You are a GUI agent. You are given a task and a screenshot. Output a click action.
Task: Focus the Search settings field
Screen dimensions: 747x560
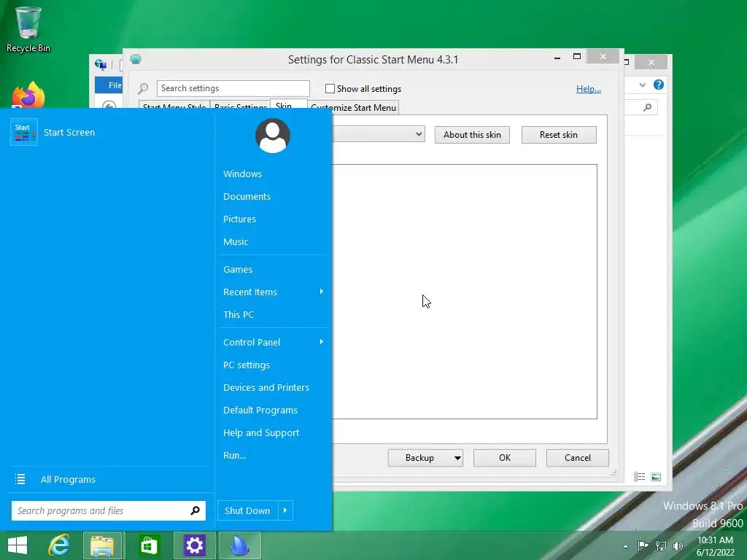(x=233, y=88)
